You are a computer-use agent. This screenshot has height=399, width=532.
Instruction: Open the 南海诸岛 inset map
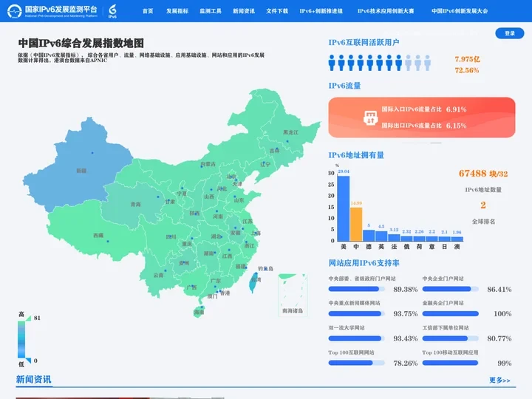293,295
